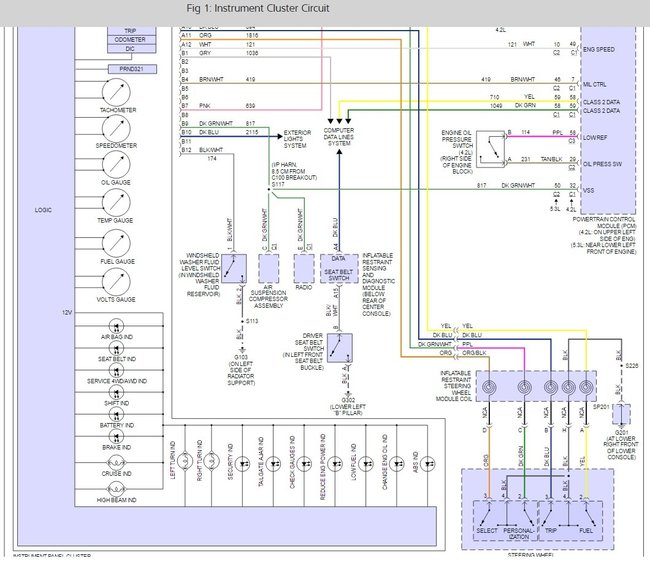Click the S236 splice label
Image resolution: width=650 pixels, height=569 pixels.
click(632, 366)
